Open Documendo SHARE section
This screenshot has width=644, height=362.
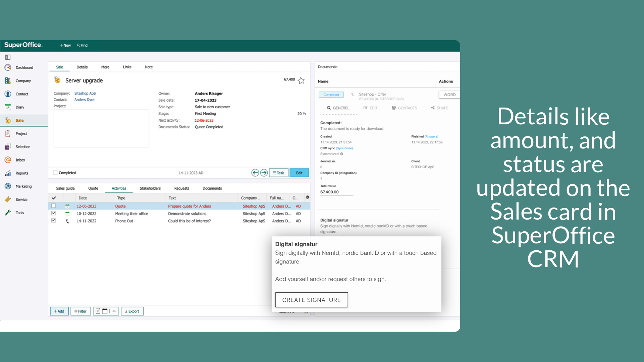click(440, 108)
